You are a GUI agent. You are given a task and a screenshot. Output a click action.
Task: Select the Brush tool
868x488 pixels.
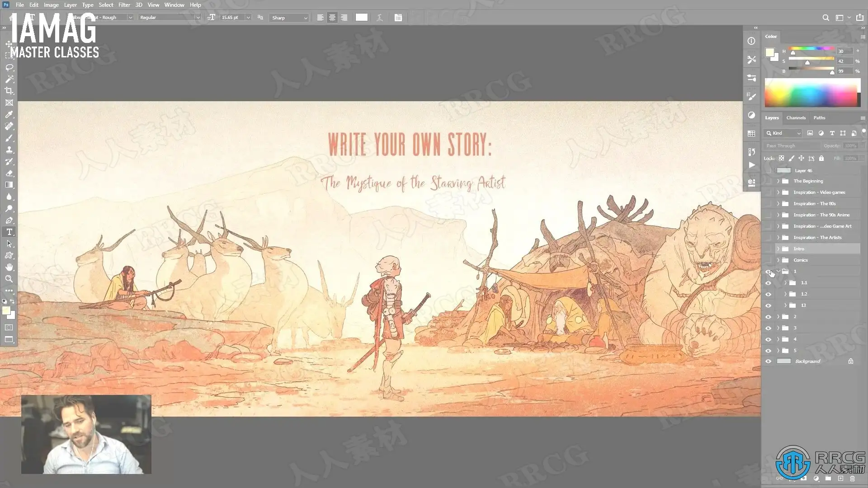pos(9,138)
